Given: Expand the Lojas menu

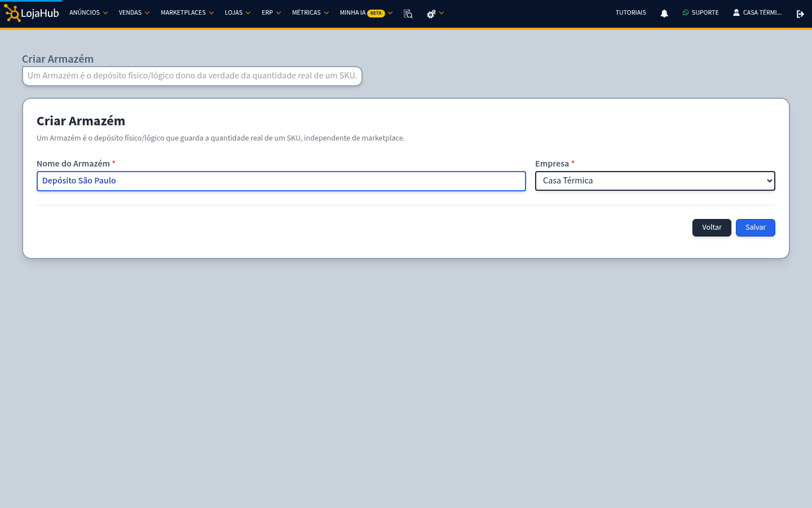Looking at the screenshot, I should [237, 13].
